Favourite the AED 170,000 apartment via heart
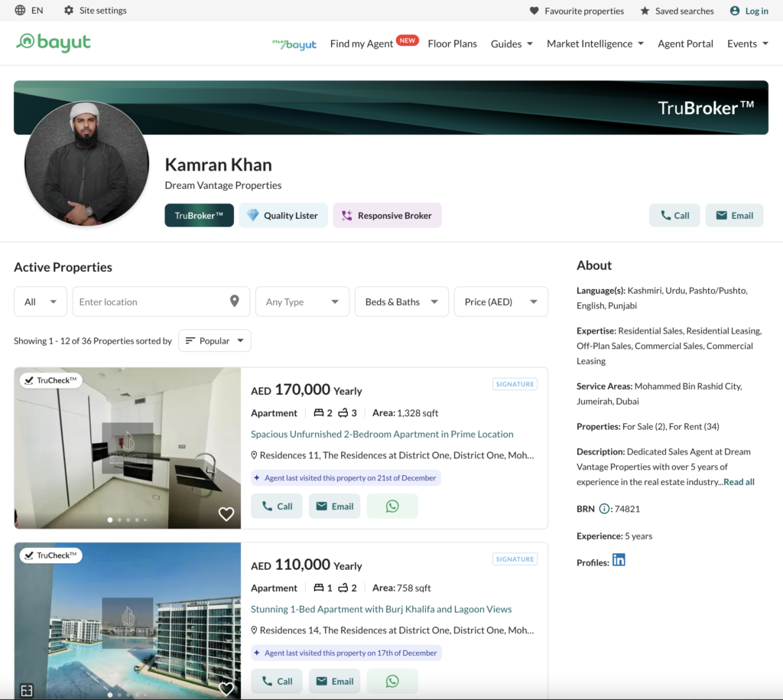783x700 pixels. tap(226, 514)
